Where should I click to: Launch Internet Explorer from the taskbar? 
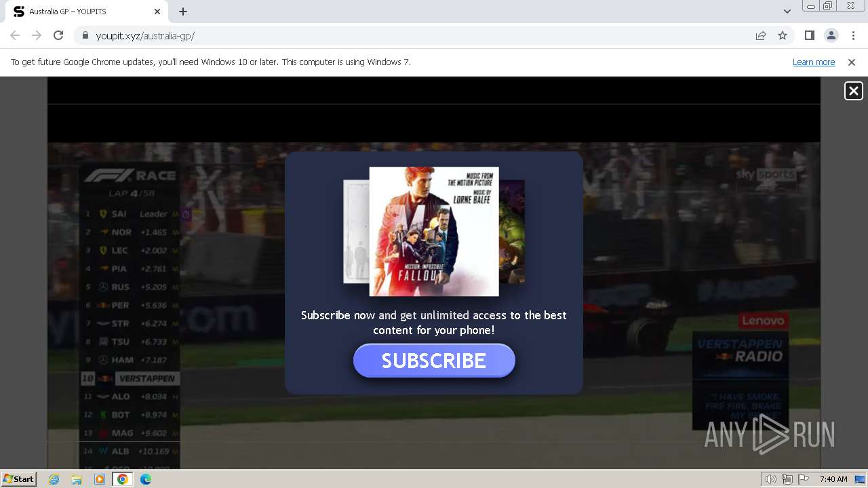(54, 479)
